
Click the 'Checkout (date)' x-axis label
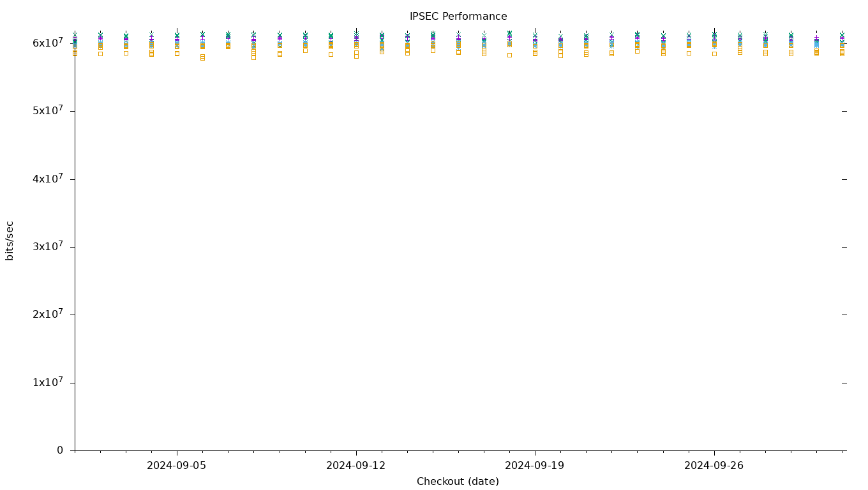tap(458, 482)
